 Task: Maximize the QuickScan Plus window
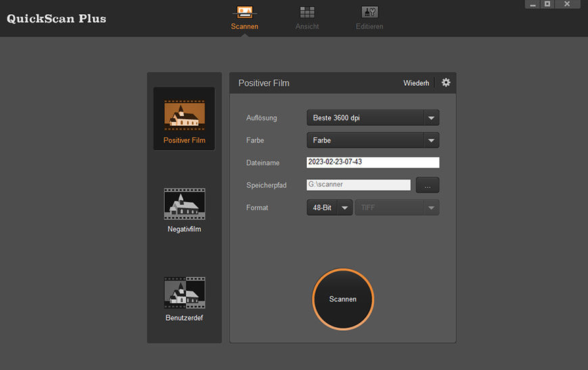pos(547,4)
